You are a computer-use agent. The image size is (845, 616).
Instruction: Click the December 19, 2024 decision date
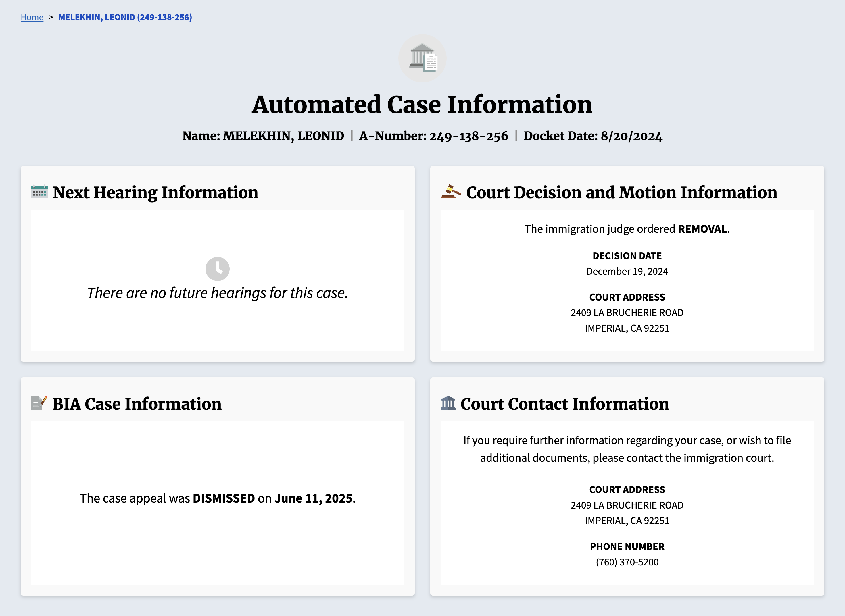click(627, 271)
